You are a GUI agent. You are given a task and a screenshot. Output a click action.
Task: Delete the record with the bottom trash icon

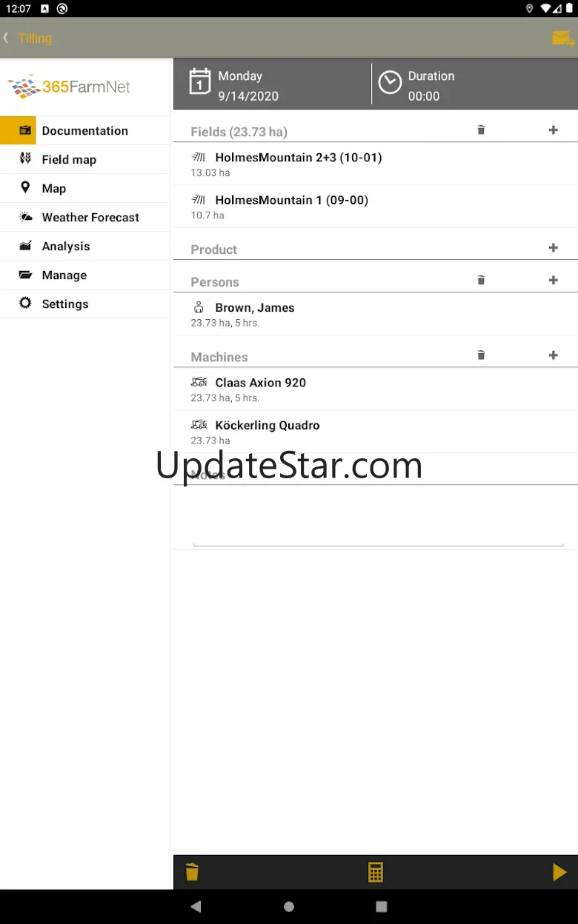click(192, 872)
